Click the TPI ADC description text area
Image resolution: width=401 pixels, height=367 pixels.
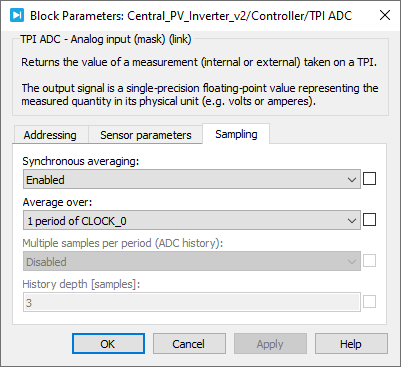coord(200,81)
